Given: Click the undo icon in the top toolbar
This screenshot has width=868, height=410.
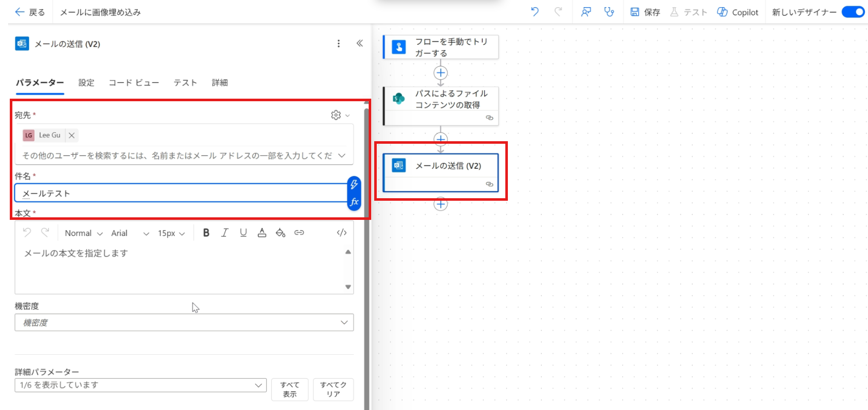Looking at the screenshot, I should pos(535,12).
